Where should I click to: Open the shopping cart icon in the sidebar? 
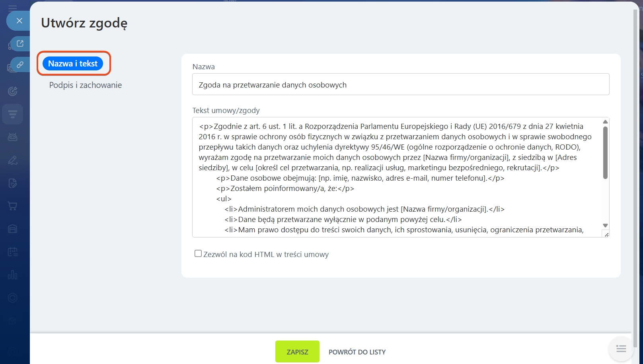pyautogui.click(x=13, y=206)
